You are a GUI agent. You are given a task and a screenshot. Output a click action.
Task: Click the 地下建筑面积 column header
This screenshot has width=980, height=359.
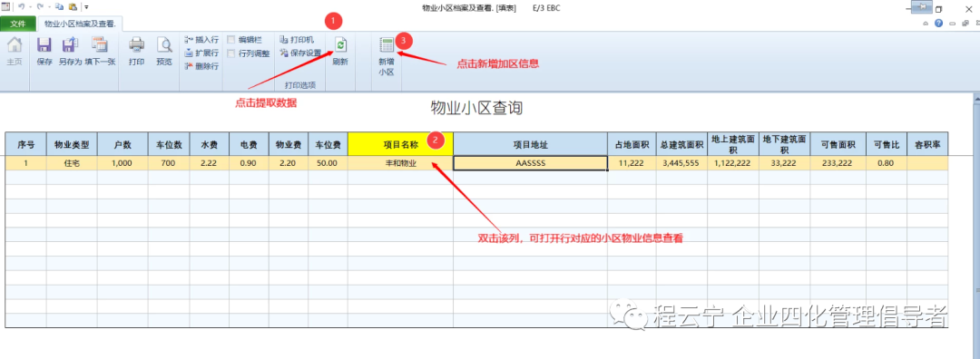pos(785,144)
